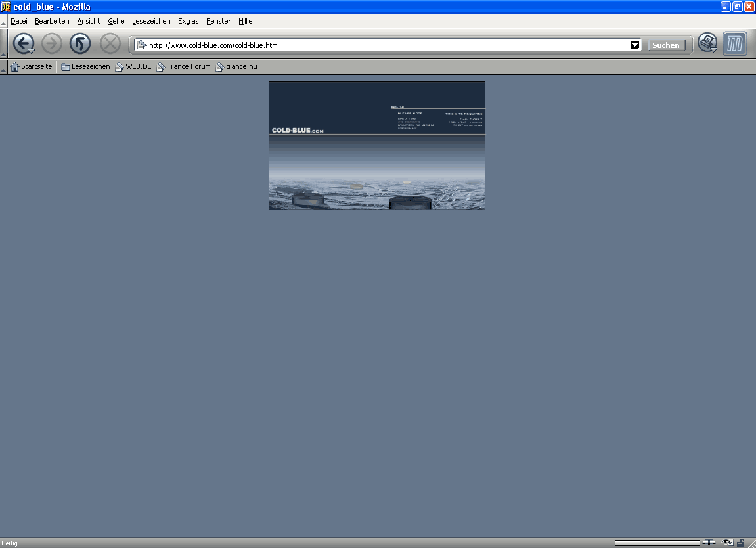Click the Back navigation arrow button
Viewport: 756px width, 548px height.
[22, 44]
